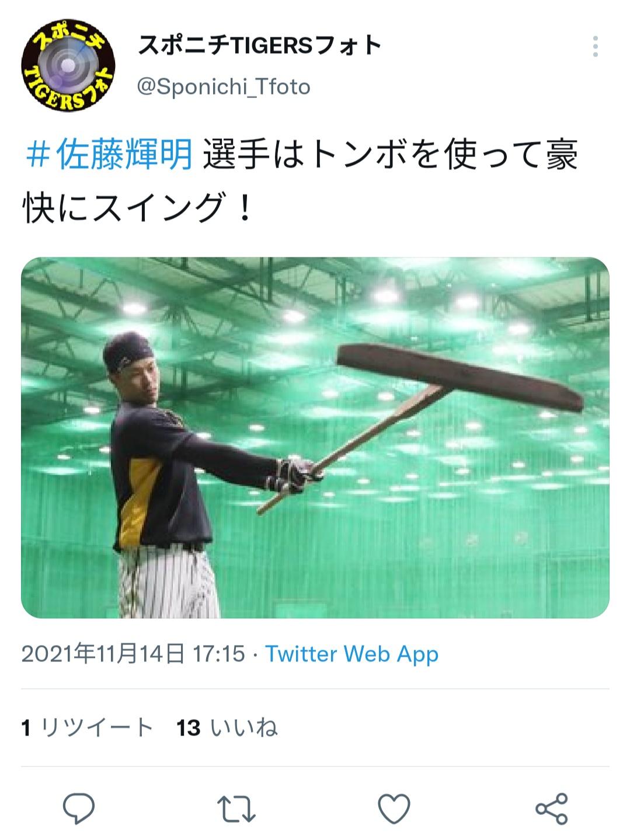Open the 2021年11月14日 17:15 timestamp

pyautogui.click(x=133, y=654)
